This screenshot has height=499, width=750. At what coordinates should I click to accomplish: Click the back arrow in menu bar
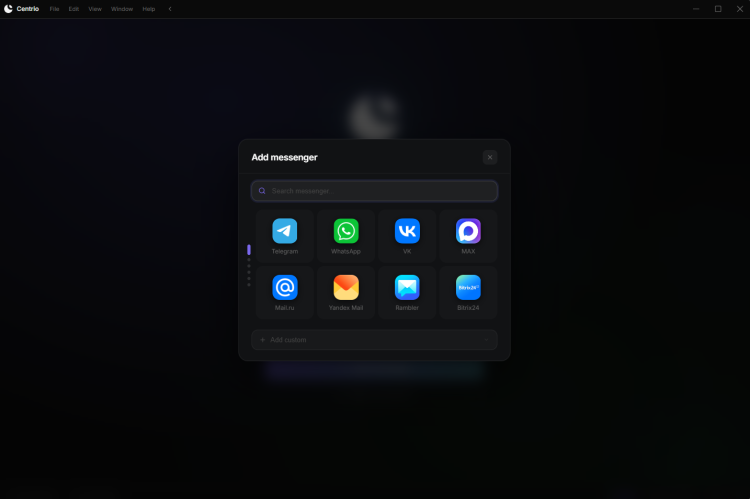pyautogui.click(x=170, y=9)
